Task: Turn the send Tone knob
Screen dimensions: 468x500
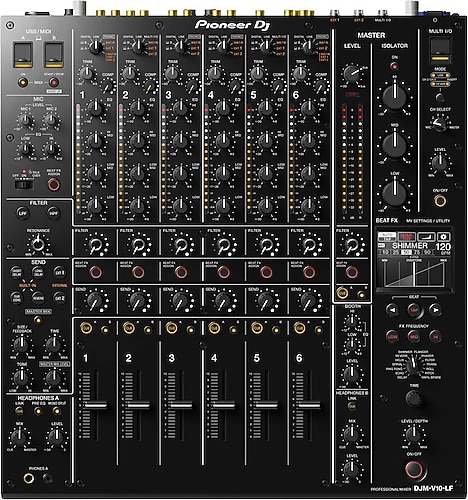Action: coord(22,377)
